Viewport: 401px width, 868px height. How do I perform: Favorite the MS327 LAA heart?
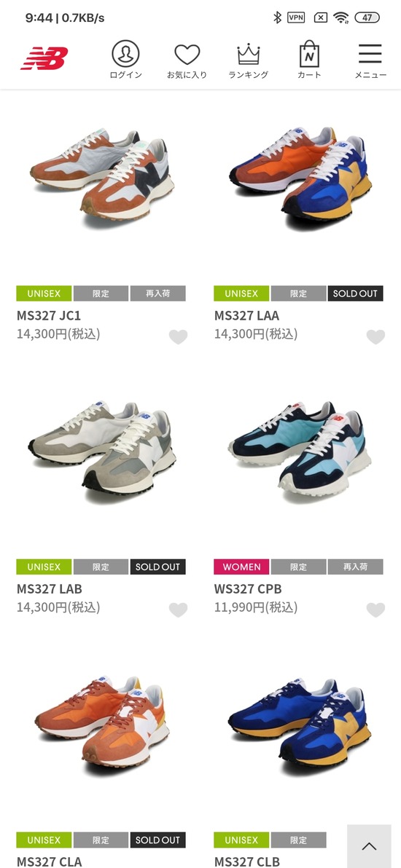click(375, 336)
